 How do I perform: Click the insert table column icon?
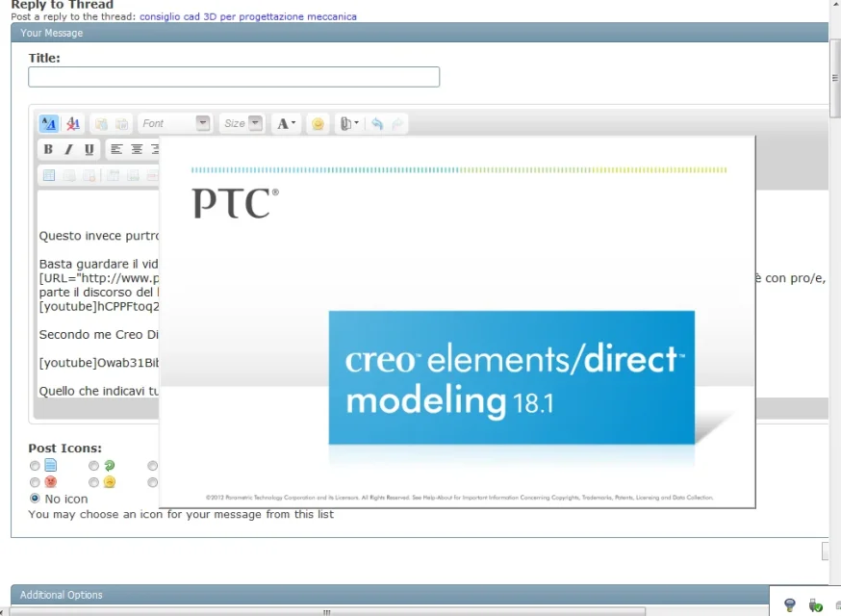tap(133, 175)
